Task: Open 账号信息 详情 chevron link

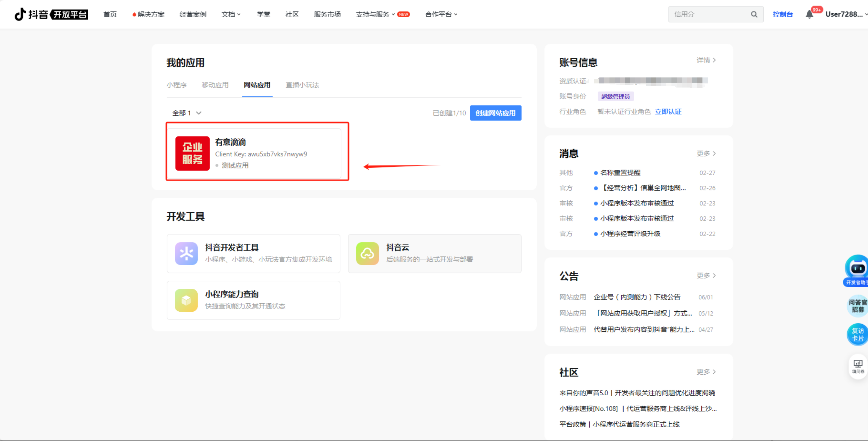Action: [x=706, y=60]
